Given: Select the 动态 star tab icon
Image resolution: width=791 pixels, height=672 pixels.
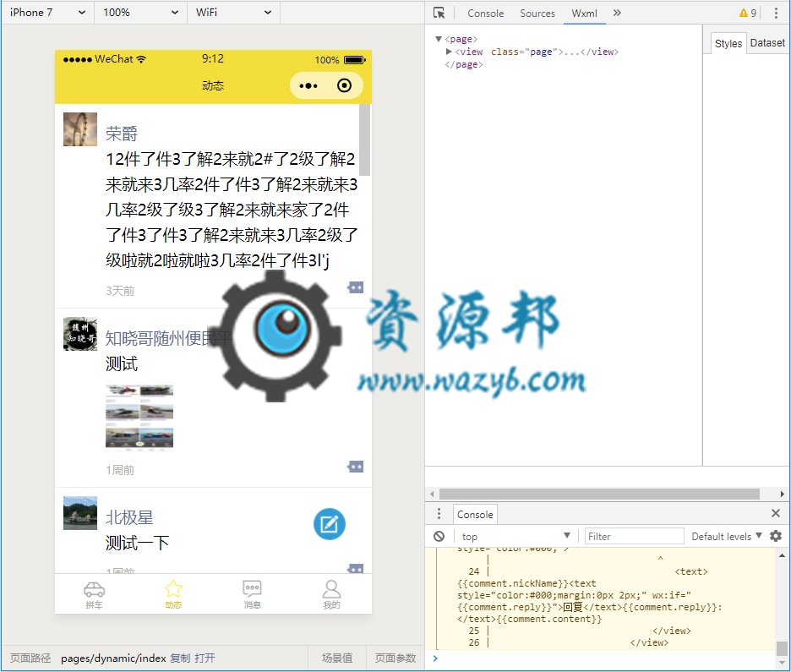Looking at the screenshot, I should point(173,588).
